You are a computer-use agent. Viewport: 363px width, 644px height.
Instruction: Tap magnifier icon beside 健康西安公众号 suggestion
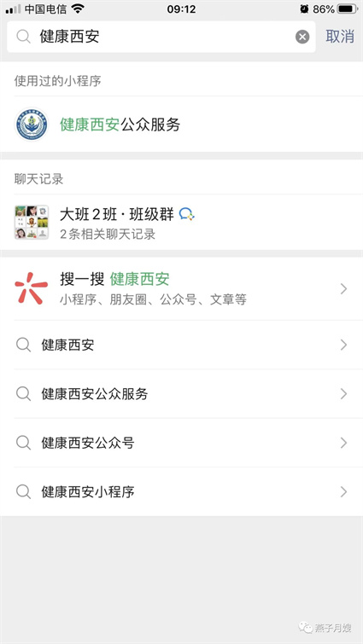(x=23, y=443)
